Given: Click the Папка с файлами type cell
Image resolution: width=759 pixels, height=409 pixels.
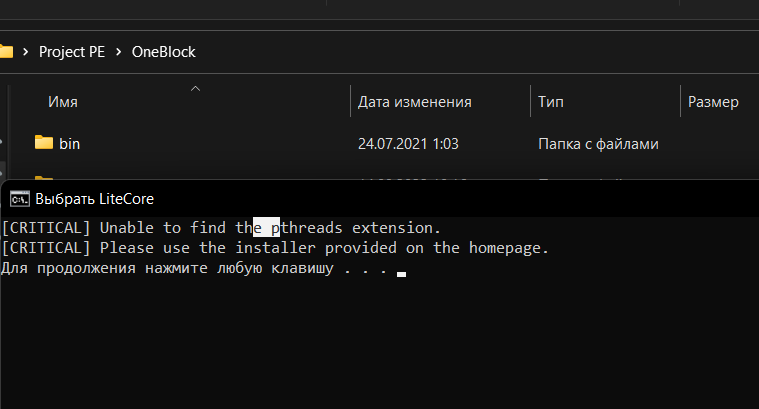Looking at the screenshot, I should click(x=598, y=144).
